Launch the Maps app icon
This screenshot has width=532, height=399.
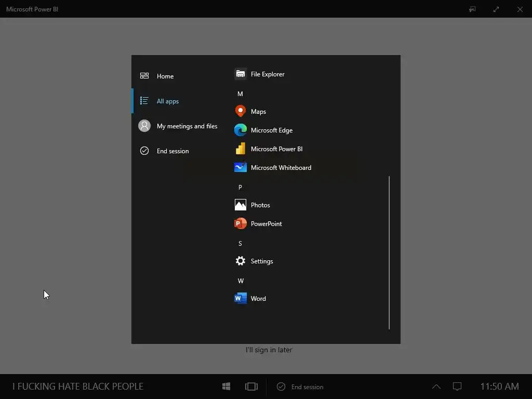coord(240,111)
